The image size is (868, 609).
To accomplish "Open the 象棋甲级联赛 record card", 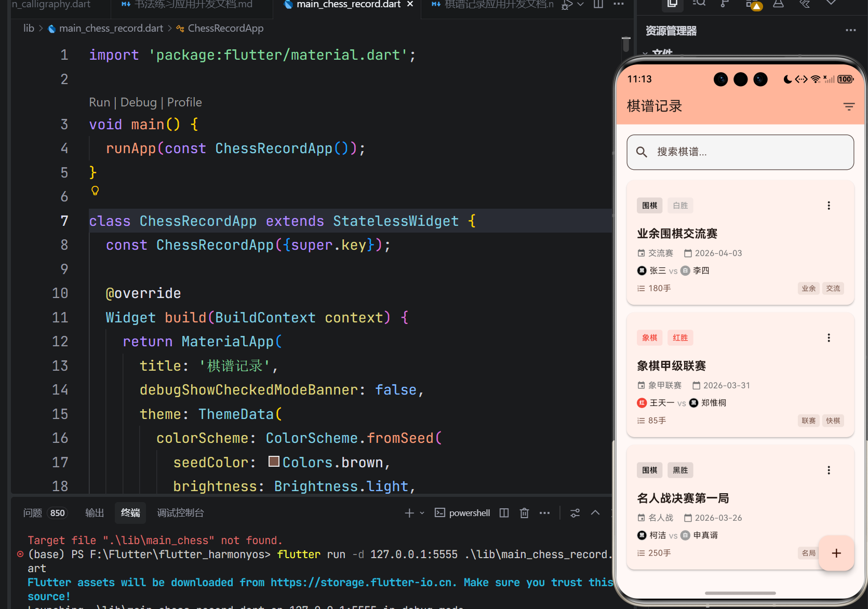I will point(740,375).
